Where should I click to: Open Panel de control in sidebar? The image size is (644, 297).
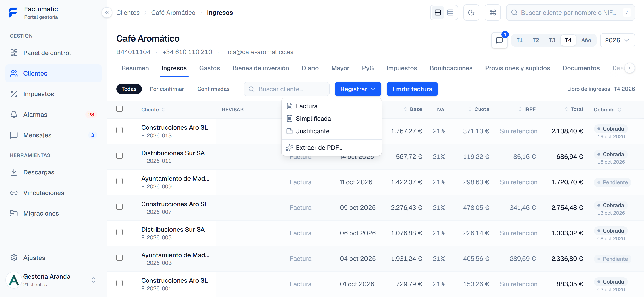(x=53, y=53)
